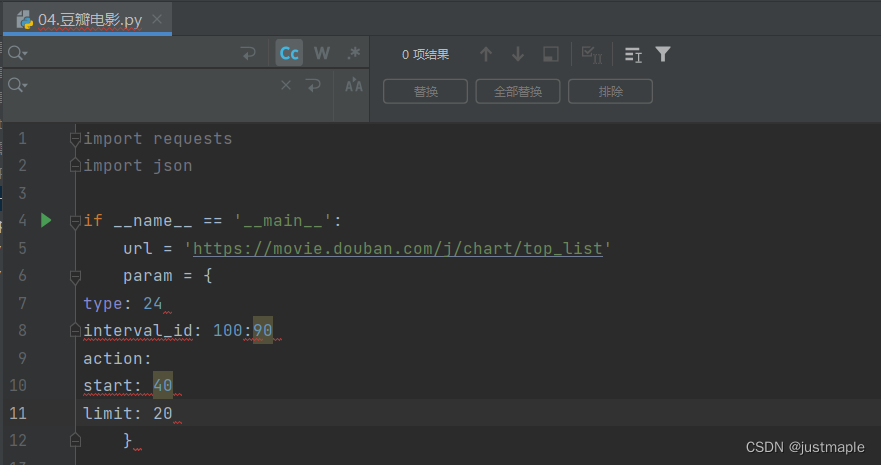Open replace history dropdown in replace field
Screen dimensions: 881x465
(17, 85)
